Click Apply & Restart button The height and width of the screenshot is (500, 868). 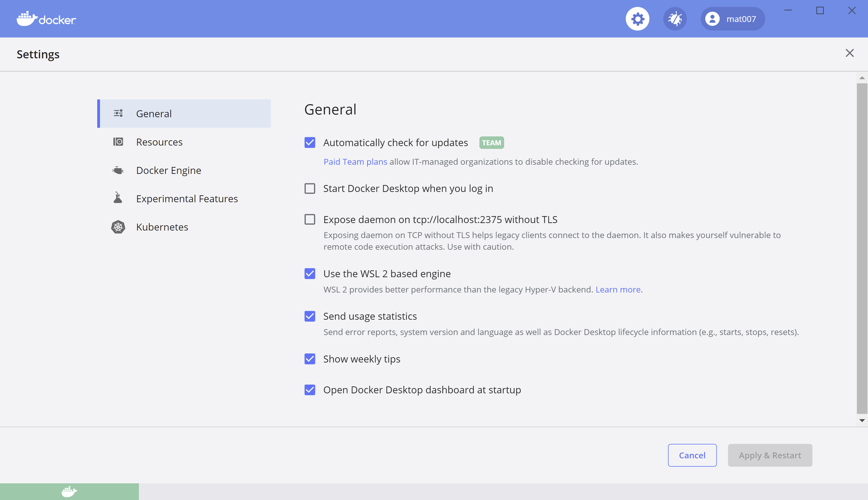click(770, 455)
